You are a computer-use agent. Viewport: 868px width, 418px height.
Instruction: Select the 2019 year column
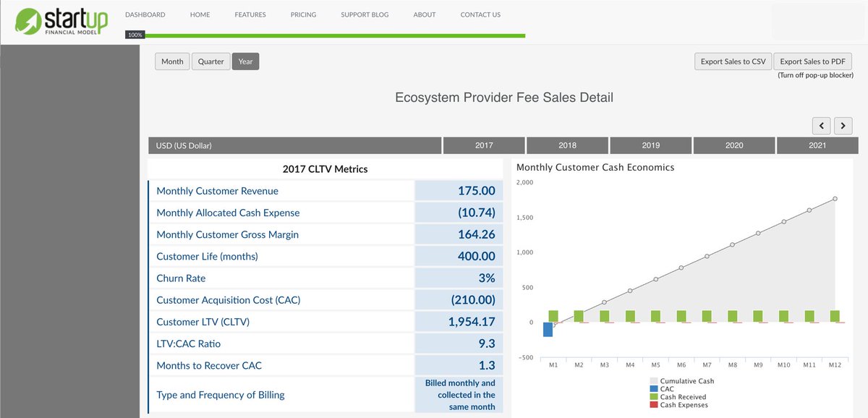pyautogui.click(x=651, y=145)
